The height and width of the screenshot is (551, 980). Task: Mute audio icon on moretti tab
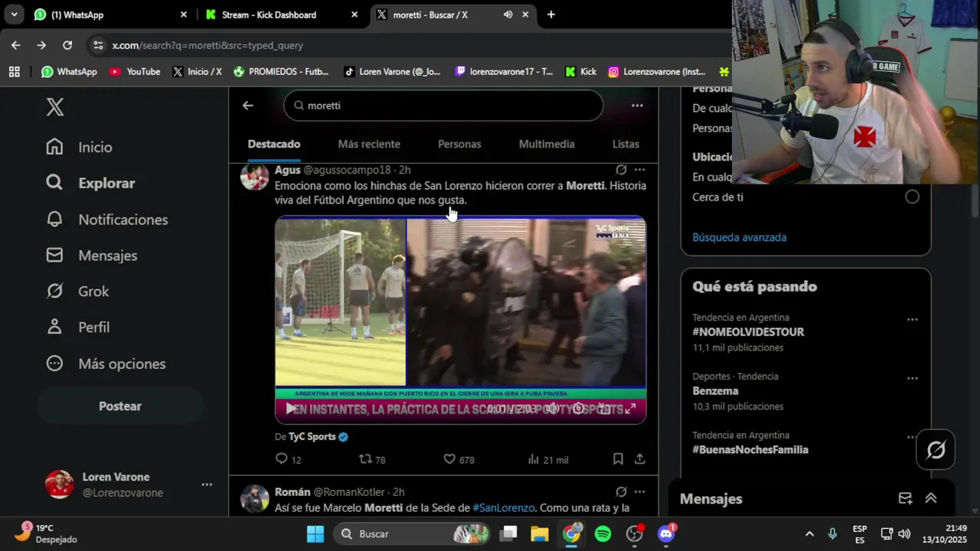point(508,15)
